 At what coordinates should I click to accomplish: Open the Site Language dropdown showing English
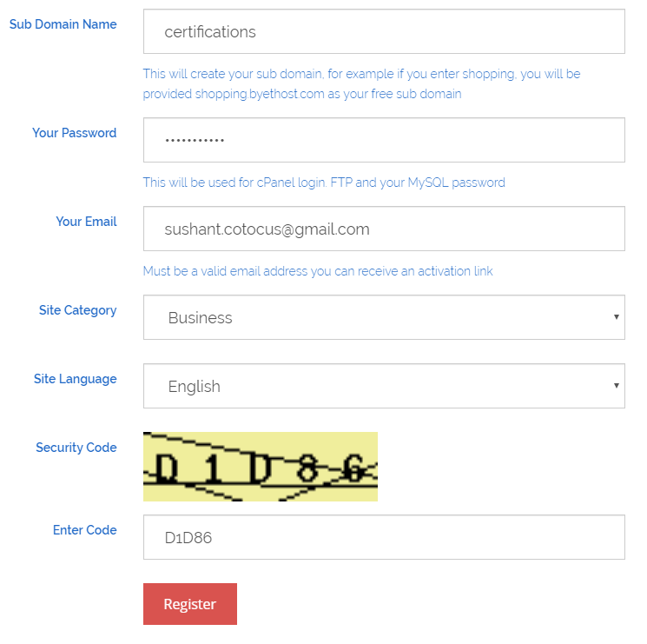tap(384, 386)
